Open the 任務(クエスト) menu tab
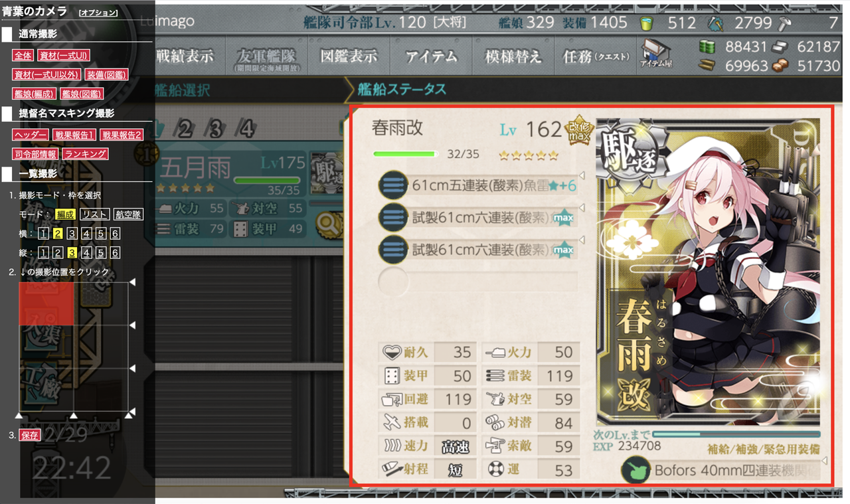This screenshot has height=504, width=850. 595,56
